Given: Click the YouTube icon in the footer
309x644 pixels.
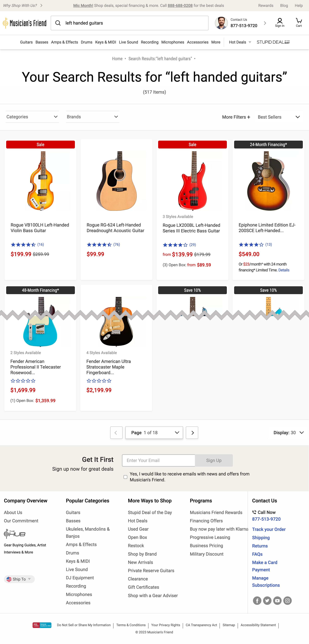Looking at the screenshot, I should 277,600.
